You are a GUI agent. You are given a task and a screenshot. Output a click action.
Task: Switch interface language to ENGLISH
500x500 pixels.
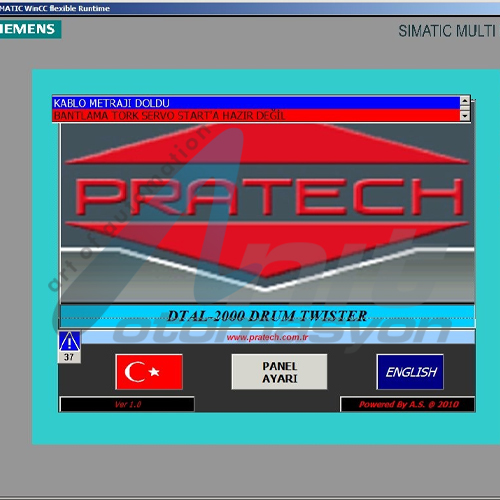[x=410, y=372]
